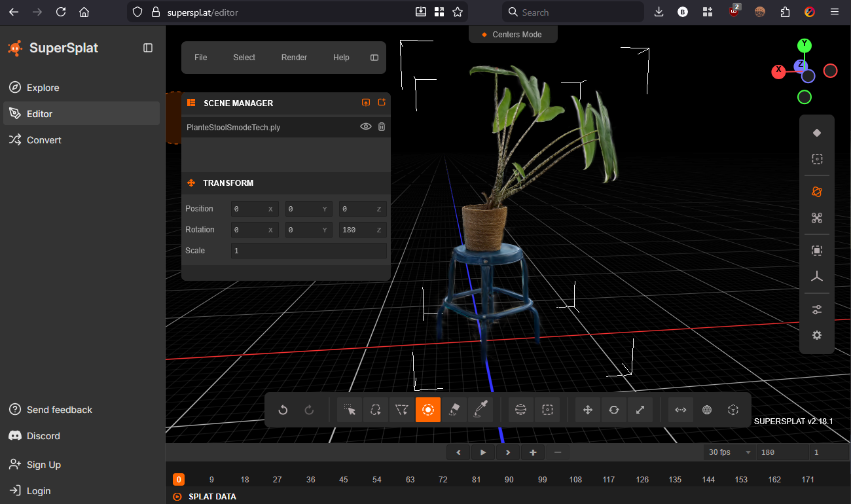The image size is (851, 504).
Task: Enable the Fly camera mode icon
Action: pos(816,218)
